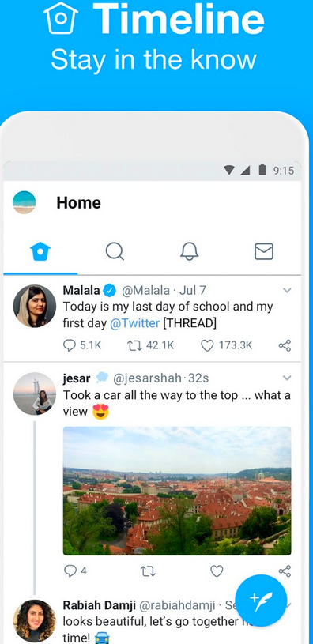Screen dimensions: 313x644
Task: Open the @Twitter mention link
Action: tap(134, 323)
